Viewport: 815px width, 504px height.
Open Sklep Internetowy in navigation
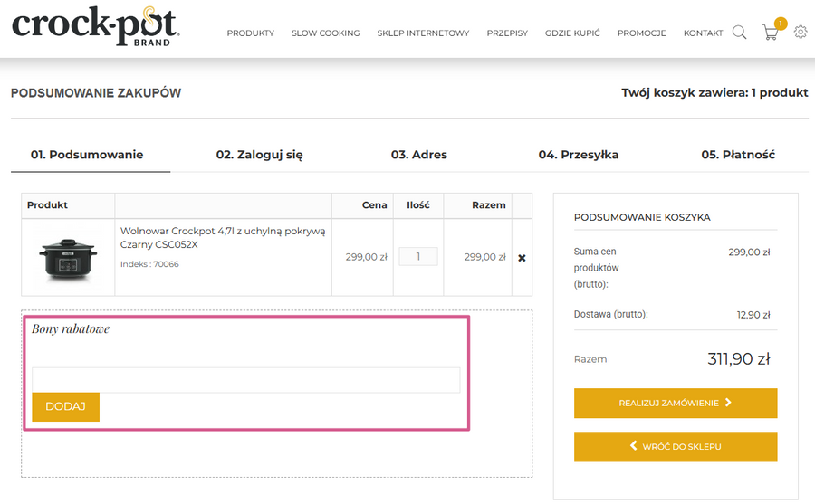coord(423,33)
